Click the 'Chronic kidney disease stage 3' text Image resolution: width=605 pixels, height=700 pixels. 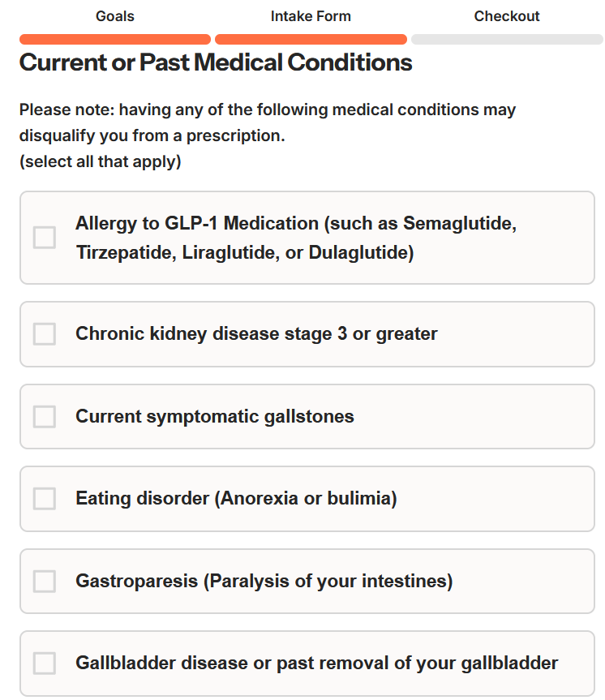(x=256, y=334)
